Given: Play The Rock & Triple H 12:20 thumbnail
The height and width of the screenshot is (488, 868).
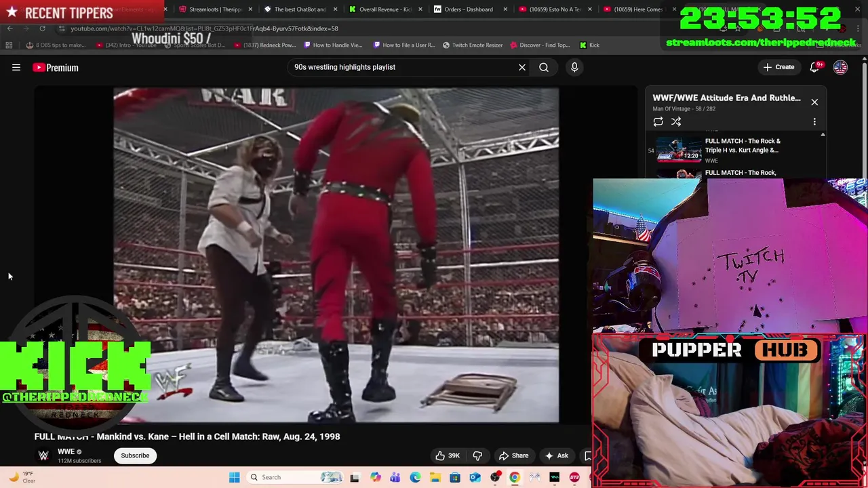Looking at the screenshot, I should click(x=679, y=150).
